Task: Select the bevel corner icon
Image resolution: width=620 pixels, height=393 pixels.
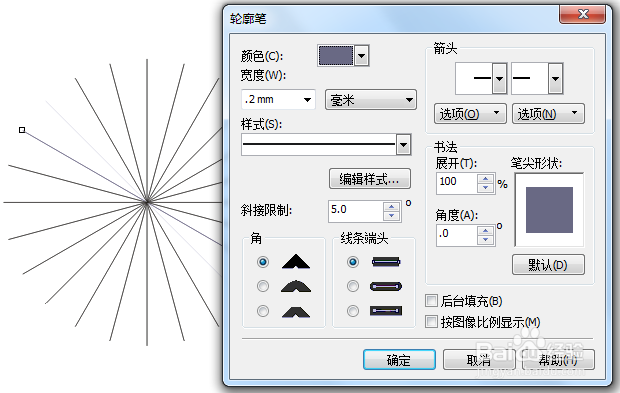Action: tap(296, 312)
